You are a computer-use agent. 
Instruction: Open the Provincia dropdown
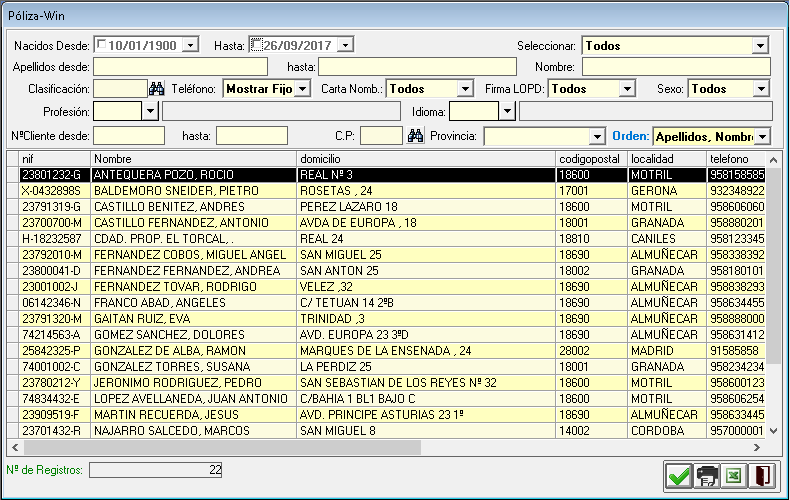pos(597,137)
